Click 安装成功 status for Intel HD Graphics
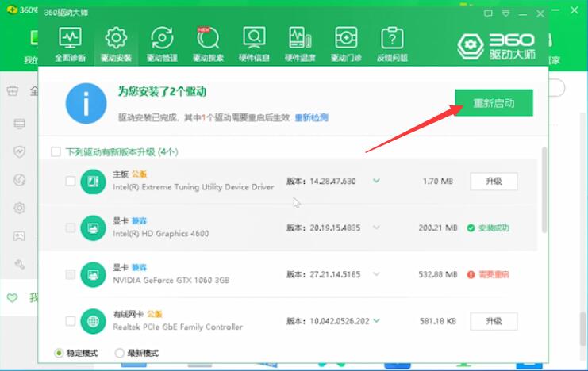 click(x=488, y=228)
